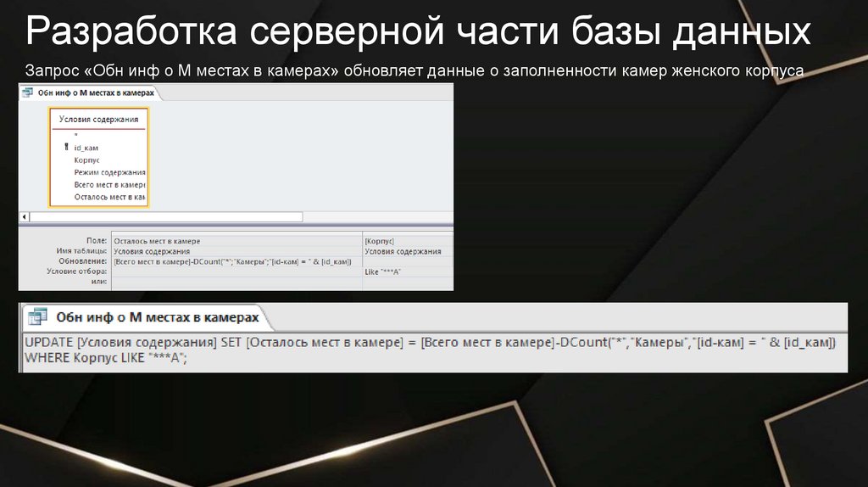Click the left scroll arrow of horizontal scrollbar
Image resolution: width=868 pixels, height=487 pixels.
(25, 216)
